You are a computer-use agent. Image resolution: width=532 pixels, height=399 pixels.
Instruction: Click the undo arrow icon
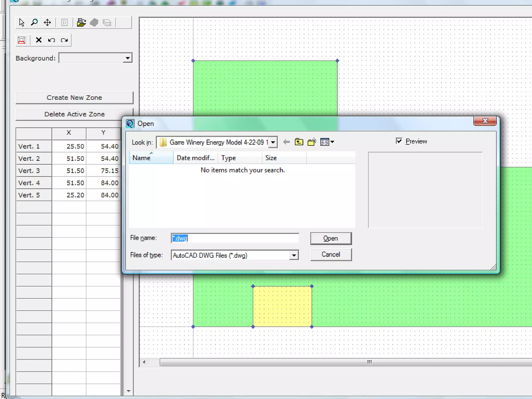[x=51, y=40]
